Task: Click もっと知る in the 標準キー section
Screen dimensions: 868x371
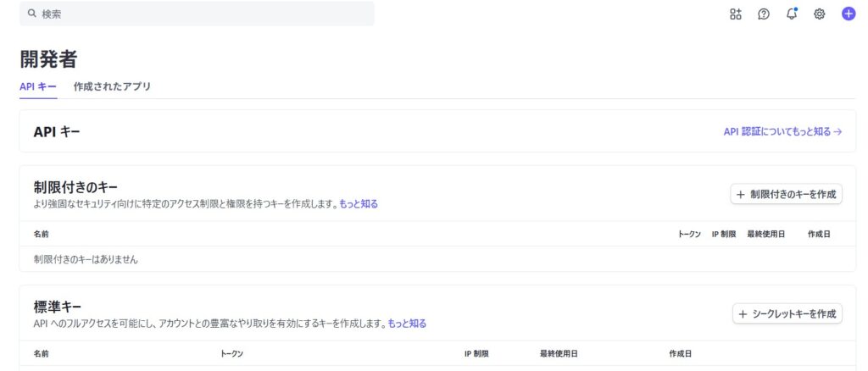Action: (x=407, y=324)
